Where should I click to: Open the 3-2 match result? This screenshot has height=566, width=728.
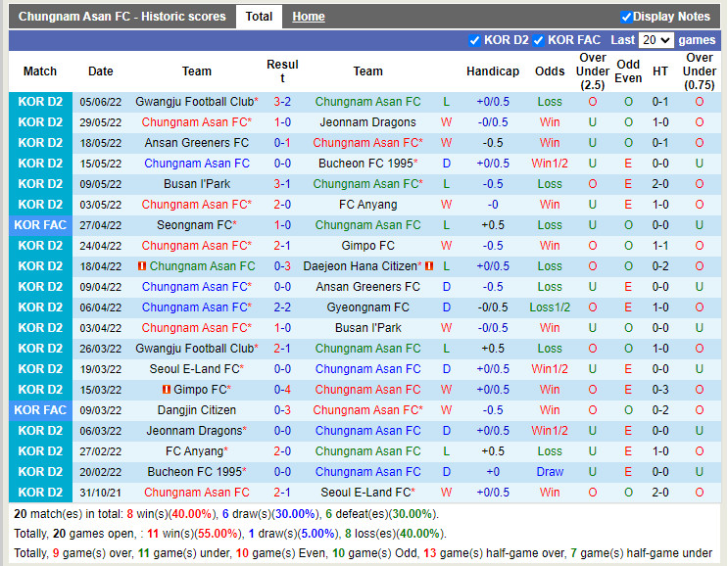click(282, 102)
